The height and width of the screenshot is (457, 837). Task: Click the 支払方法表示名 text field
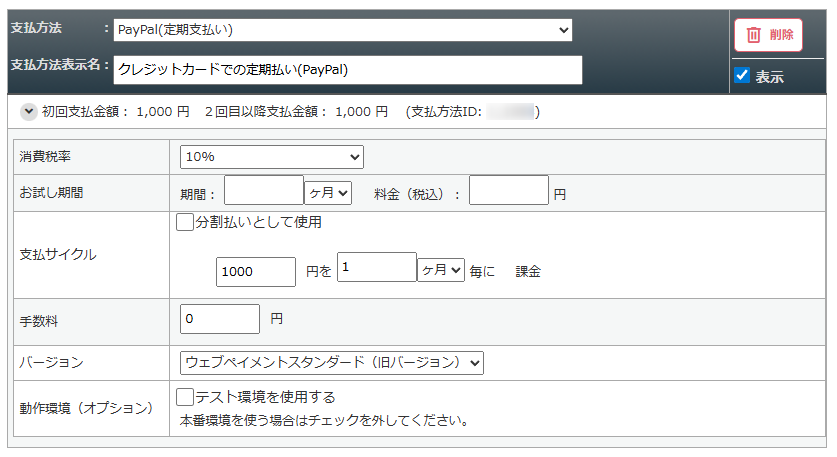347,70
